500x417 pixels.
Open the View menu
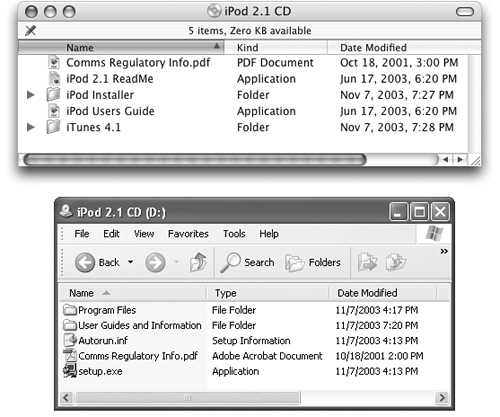[x=144, y=234]
